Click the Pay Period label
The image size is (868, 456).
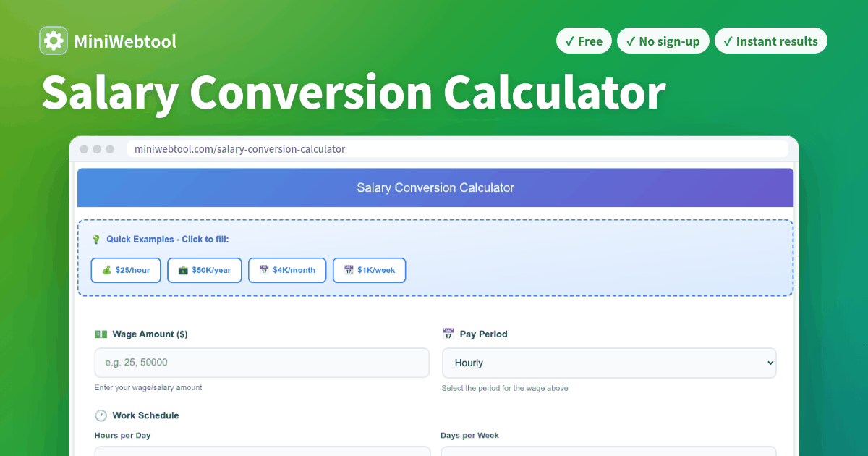click(x=483, y=334)
